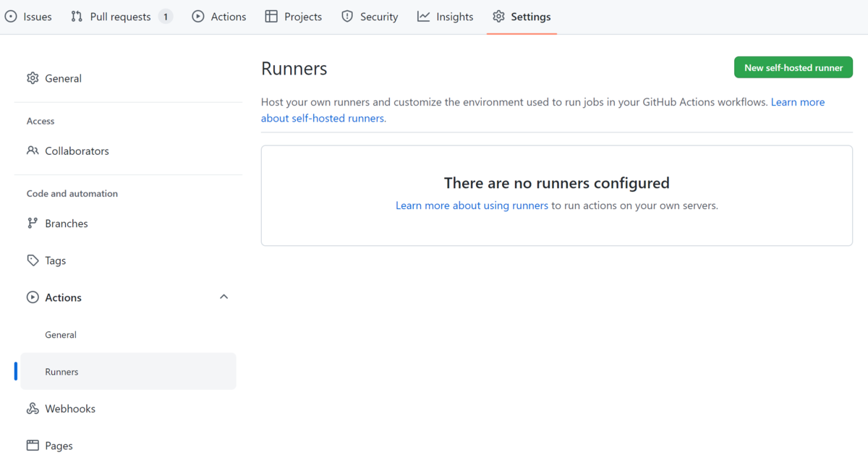Collapse the Actions section chevron
The height and width of the screenshot is (458, 868).
(224, 297)
